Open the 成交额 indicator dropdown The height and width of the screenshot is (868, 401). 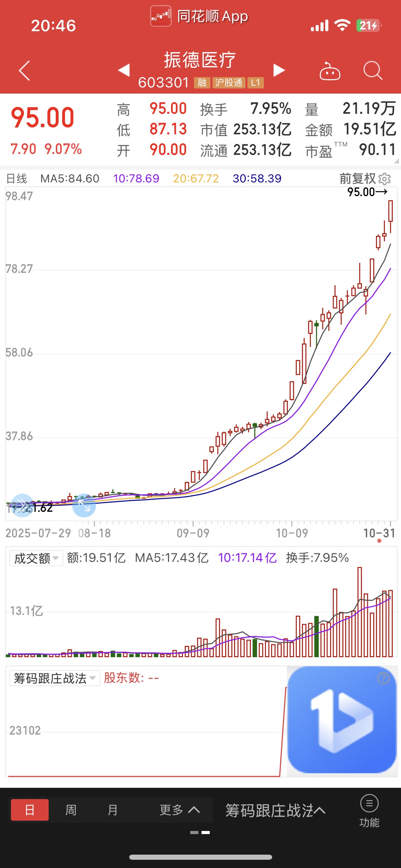[x=36, y=558]
